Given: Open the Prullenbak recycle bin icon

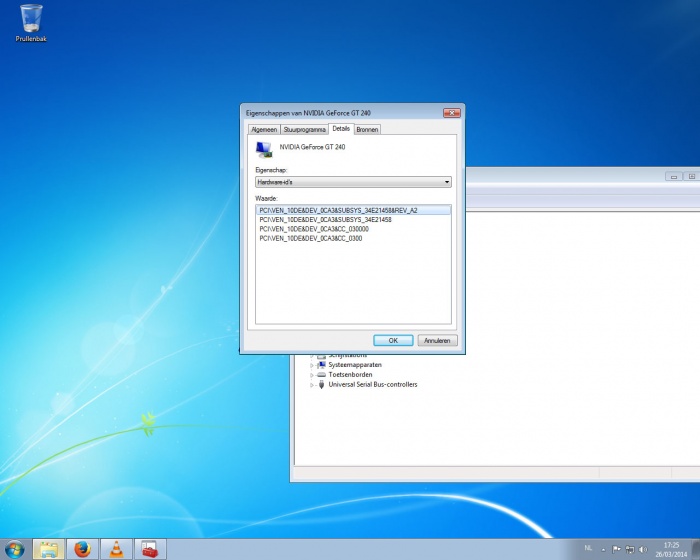Looking at the screenshot, I should pos(31,23).
